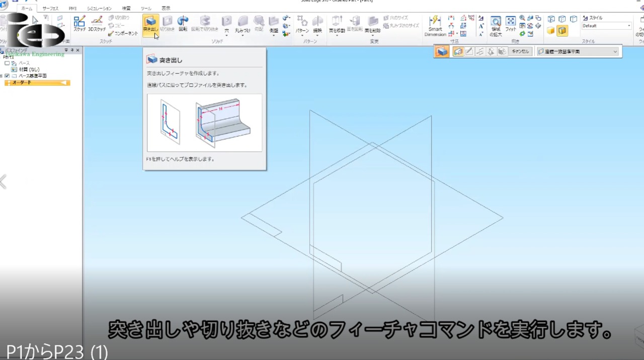Select the 突き出し (Extrude) tool
Screen dimensions: 644x360
click(150, 25)
